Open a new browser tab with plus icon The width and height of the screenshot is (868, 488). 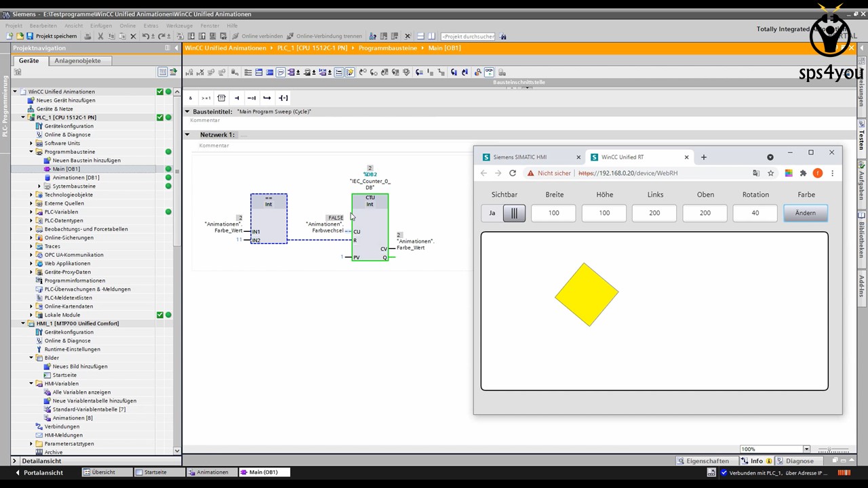(x=703, y=157)
